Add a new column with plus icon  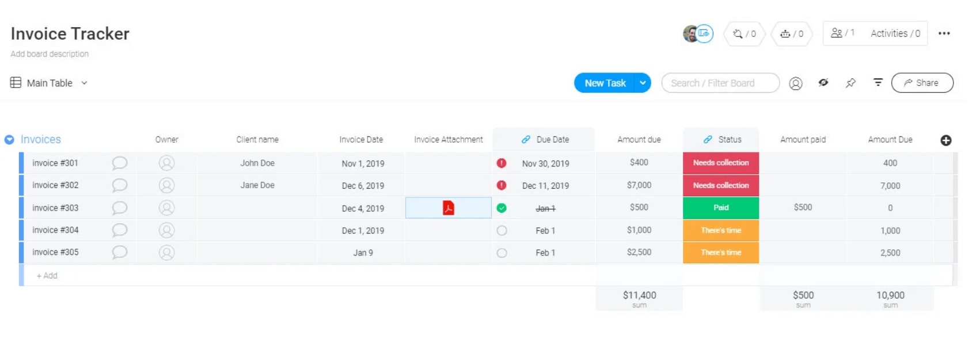[x=945, y=140]
